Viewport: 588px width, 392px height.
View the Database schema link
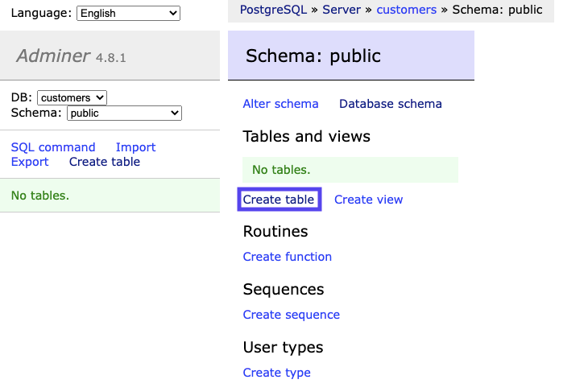pos(391,104)
